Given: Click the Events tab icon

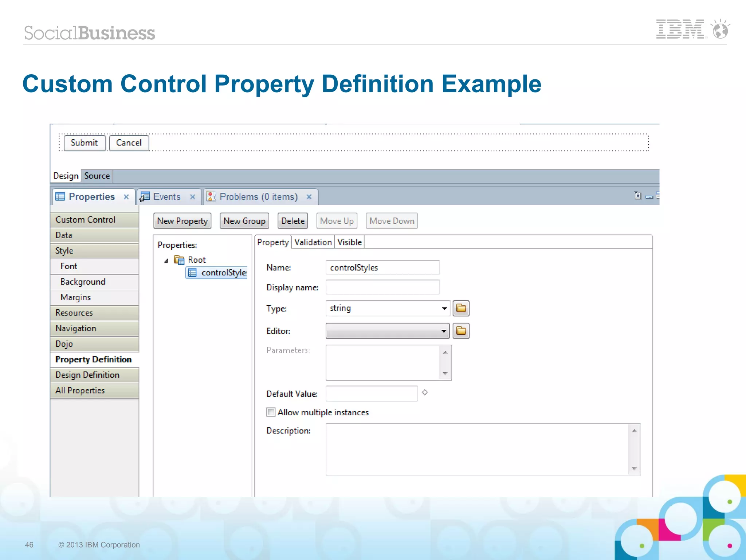Looking at the screenshot, I should [145, 197].
